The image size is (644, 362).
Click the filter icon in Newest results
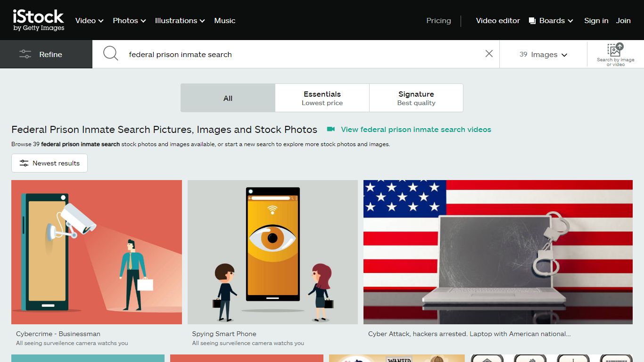pos(24,163)
